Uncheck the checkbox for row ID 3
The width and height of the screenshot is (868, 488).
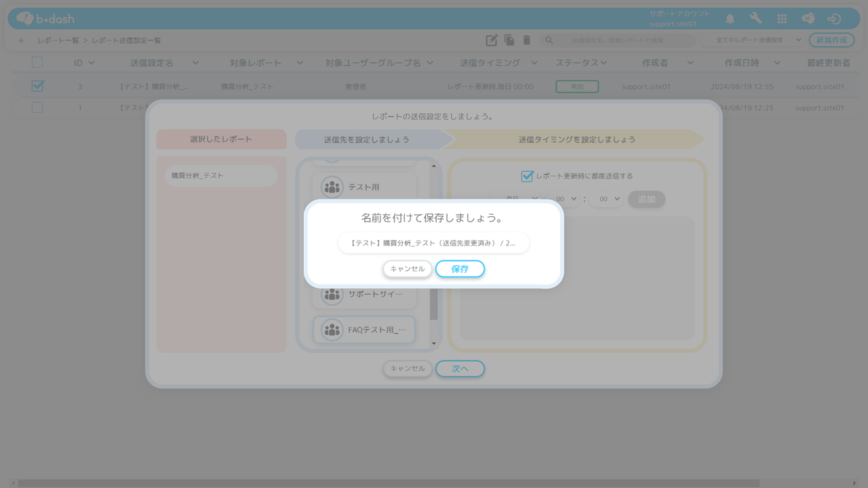(37, 86)
